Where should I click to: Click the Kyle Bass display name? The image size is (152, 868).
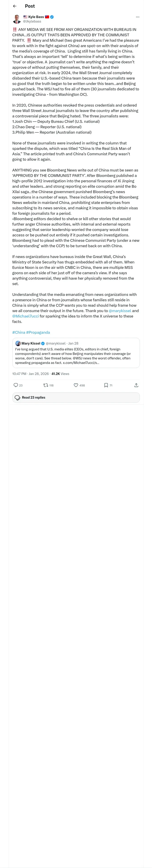(36, 17)
